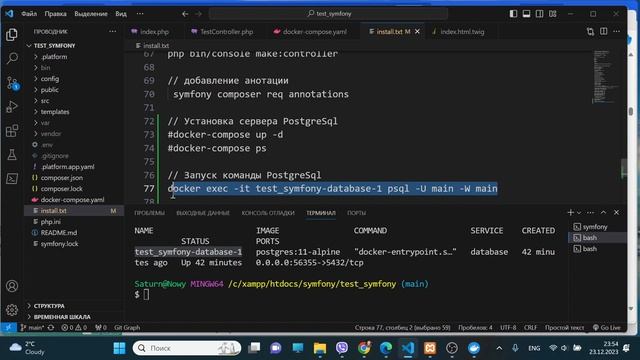Click the main branch indicator in status bar
The height and width of the screenshot is (360, 640).
[32, 327]
